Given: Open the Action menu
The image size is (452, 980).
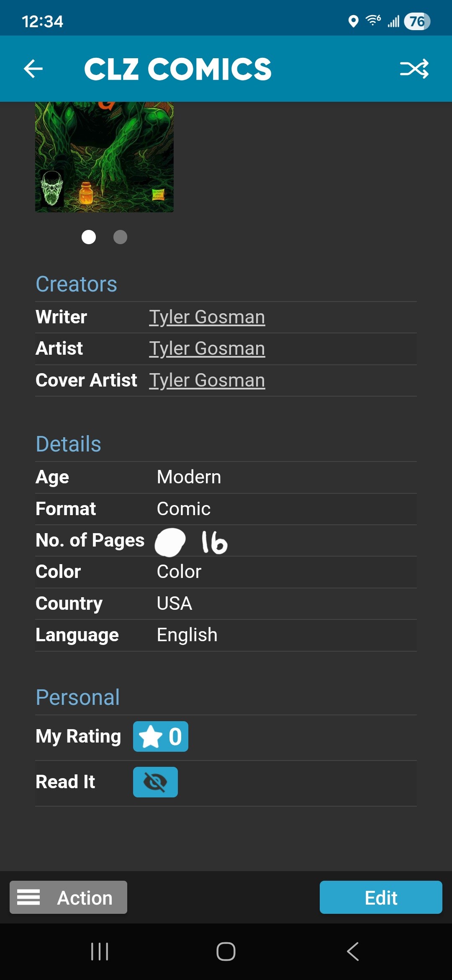Looking at the screenshot, I should coord(68,897).
